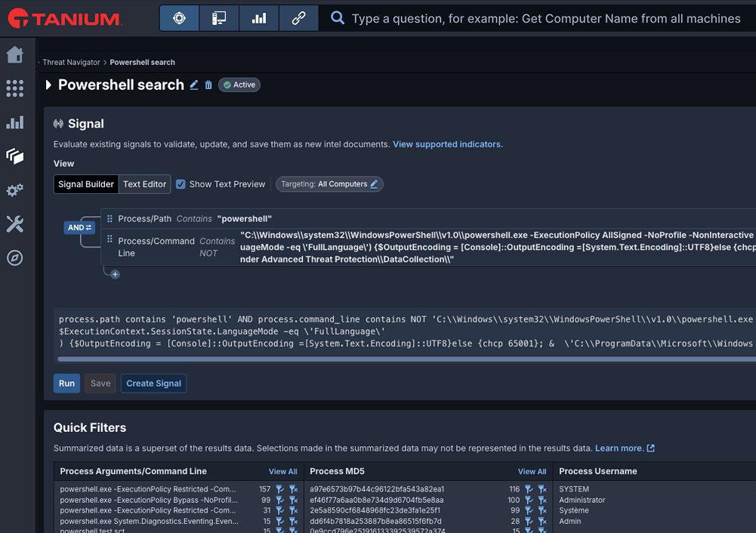This screenshot has height=533, width=756.
Task: Include filter for MD5 a97e6573b97b44c9...
Action: [x=529, y=489]
